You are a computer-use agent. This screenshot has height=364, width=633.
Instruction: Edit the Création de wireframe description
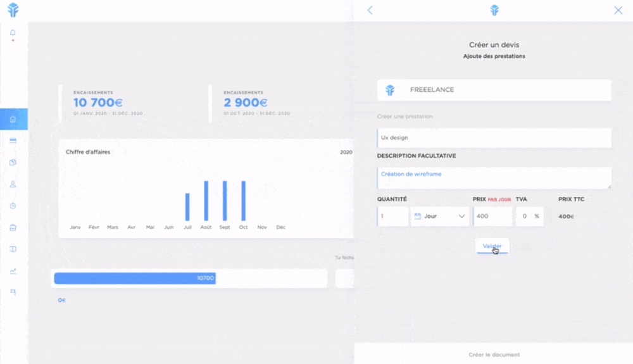[494, 178]
